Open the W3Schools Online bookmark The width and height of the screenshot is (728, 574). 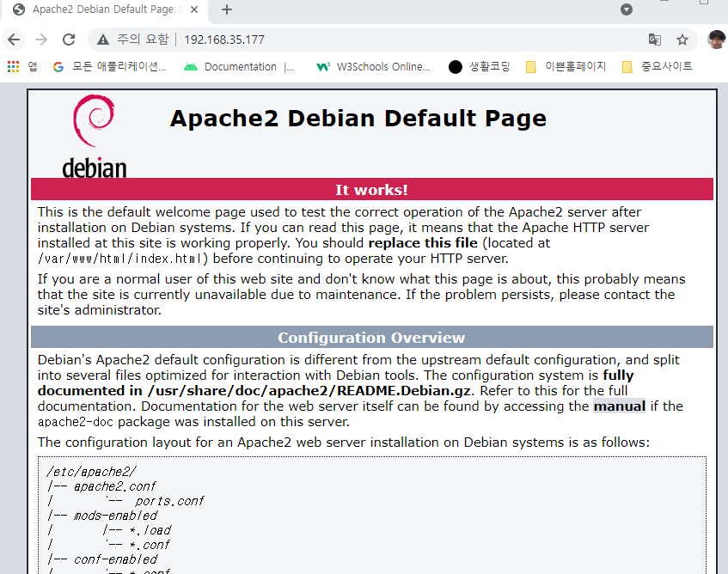pyautogui.click(x=373, y=67)
